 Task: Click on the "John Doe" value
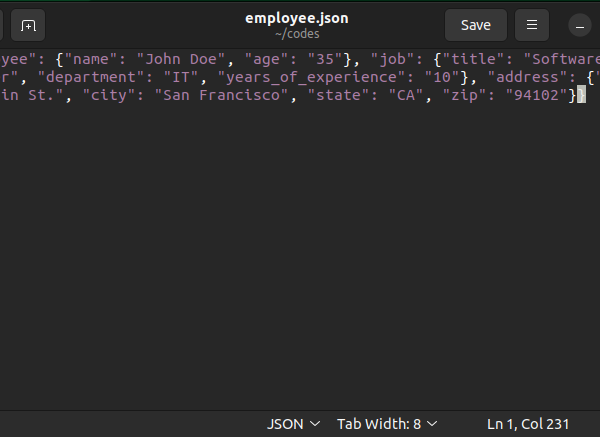181,59
